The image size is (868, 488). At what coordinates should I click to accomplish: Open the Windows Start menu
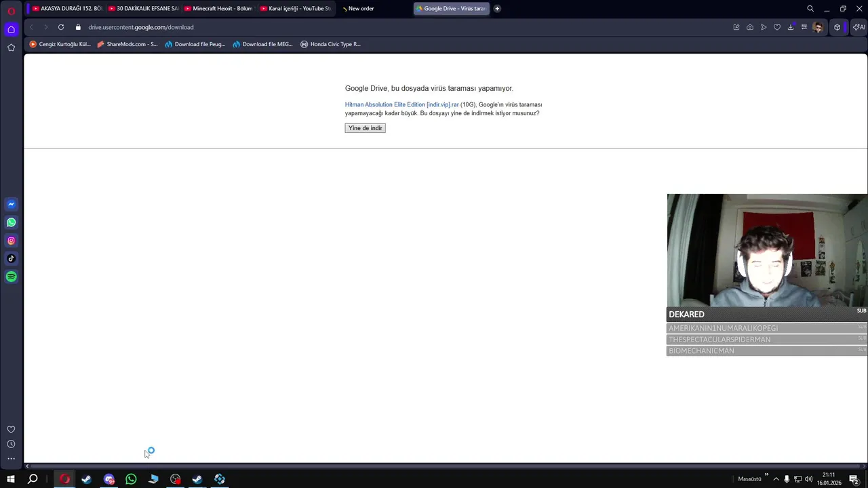[10, 479]
